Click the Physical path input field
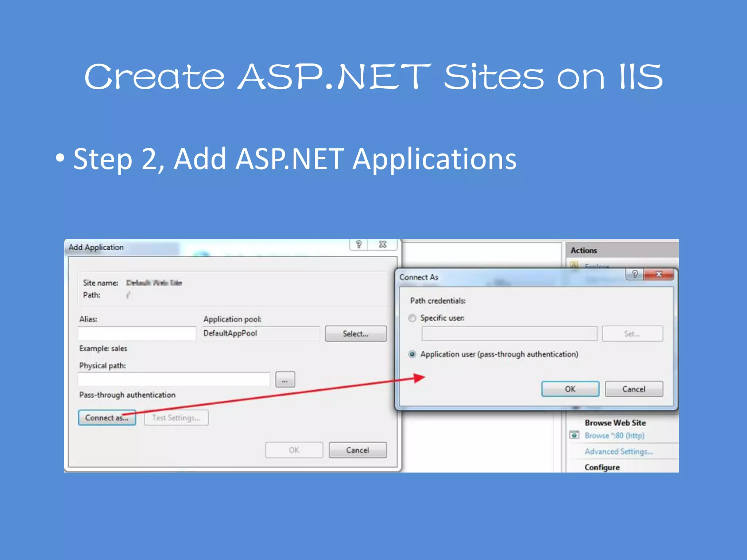This screenshot has height=560, width=747. 174,380
